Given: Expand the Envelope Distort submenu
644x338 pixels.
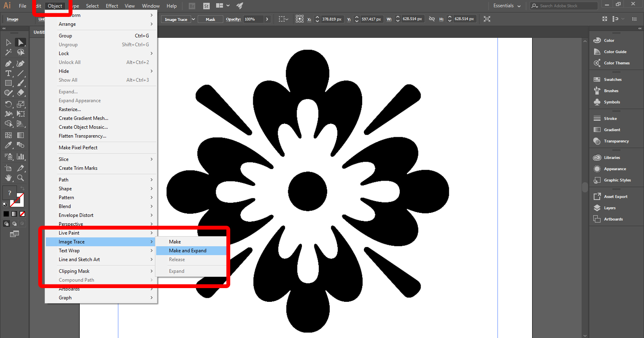Looking at the screenshot, I should pos(101,215).
